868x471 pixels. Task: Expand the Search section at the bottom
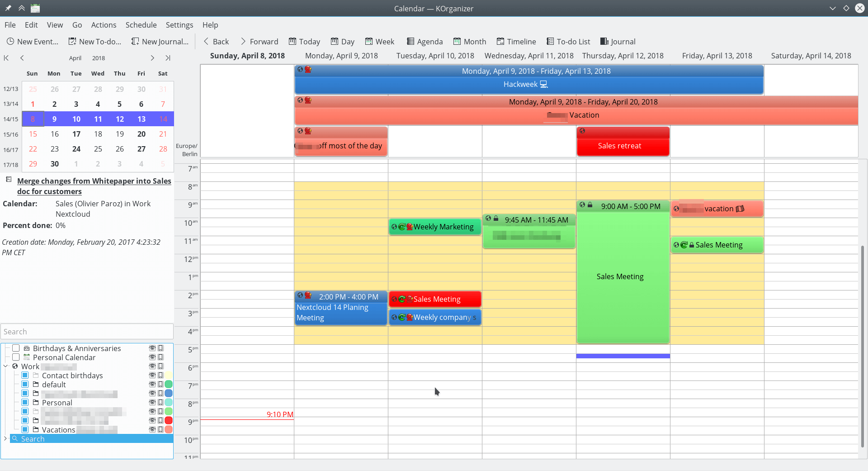click(x=5, y=438)
